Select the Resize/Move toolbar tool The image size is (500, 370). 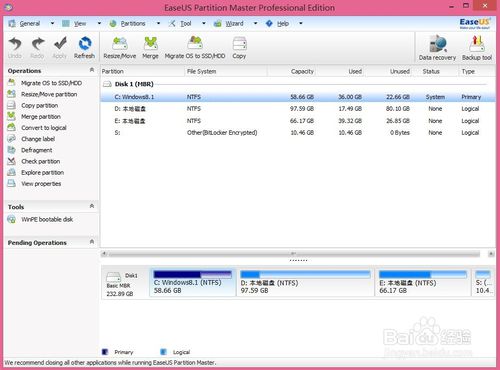pyautogui.click(x=120, y=48)
